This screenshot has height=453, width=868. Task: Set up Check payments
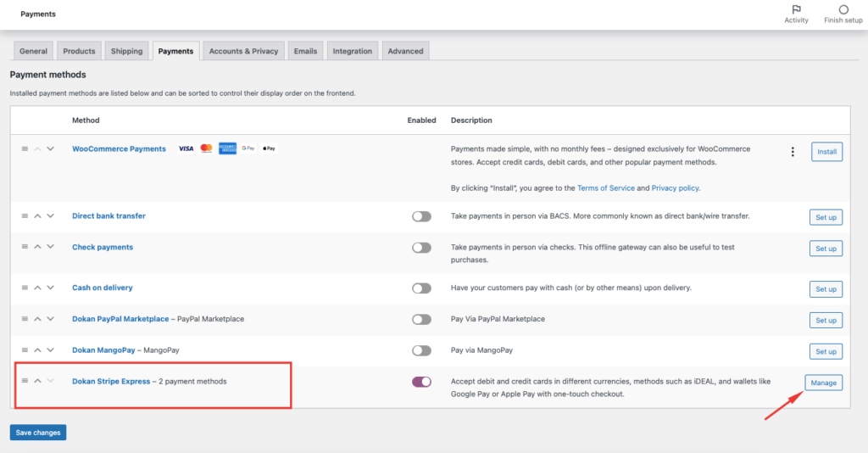tap(826, 249)
